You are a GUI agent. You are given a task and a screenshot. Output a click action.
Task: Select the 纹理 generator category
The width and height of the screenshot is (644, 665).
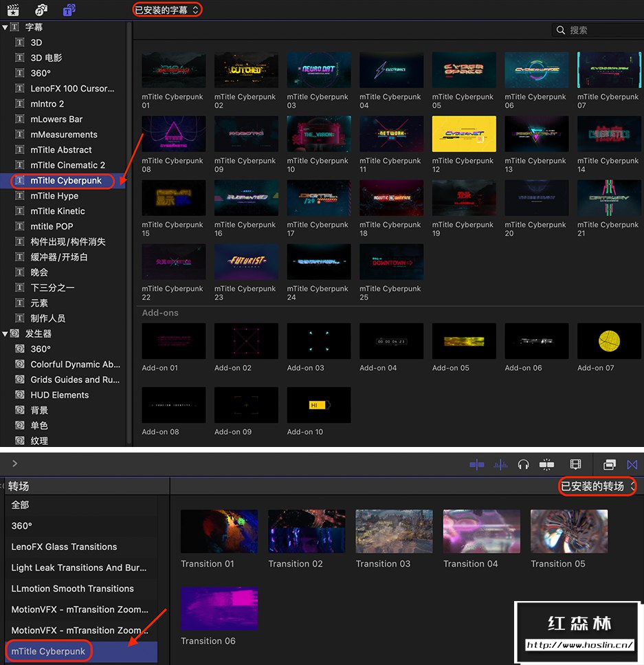pyautogui.click(x=39, y=441)
